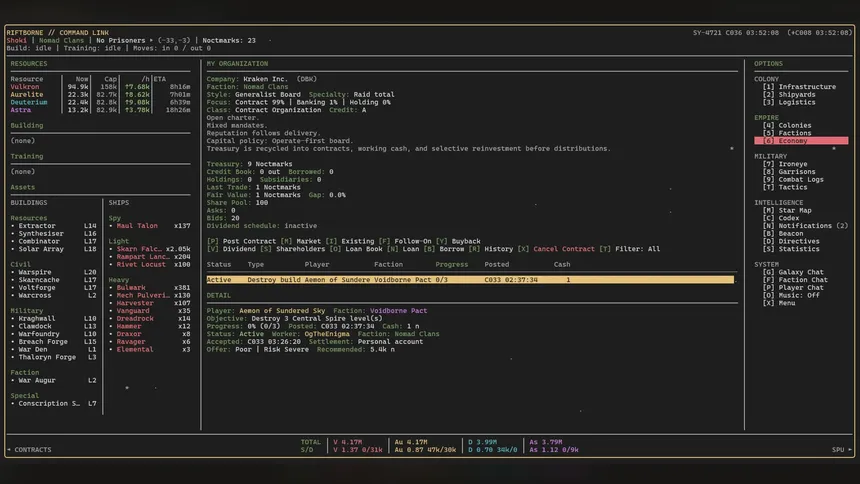Select the Factions empire option
The image size is (860, 484).
pyautogui.click(x=787, y=133)
